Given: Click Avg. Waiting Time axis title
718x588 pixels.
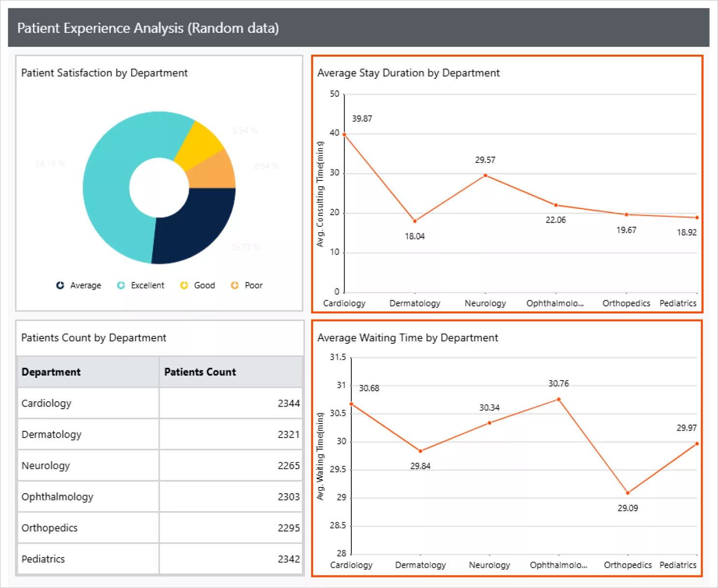Looking at the screenshot, I should [x=320, y=456].
